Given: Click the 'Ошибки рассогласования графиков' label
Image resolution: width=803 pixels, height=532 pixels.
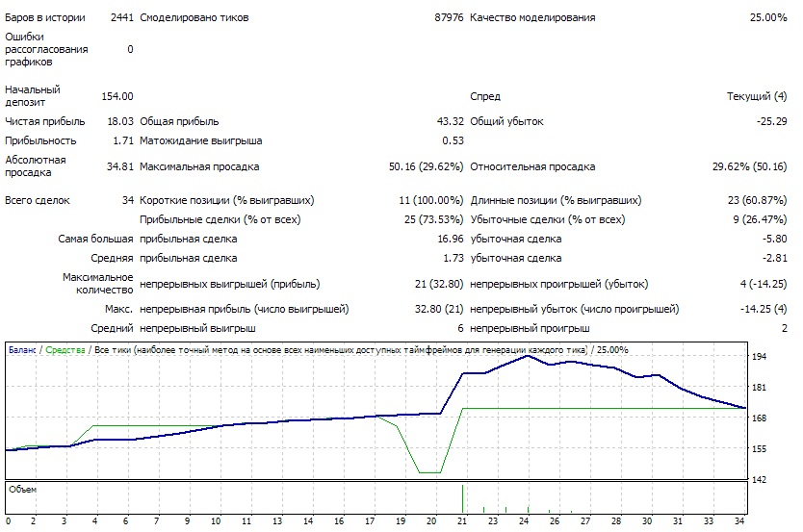Looking at the screenshot, I should click(x=46, y=49).
